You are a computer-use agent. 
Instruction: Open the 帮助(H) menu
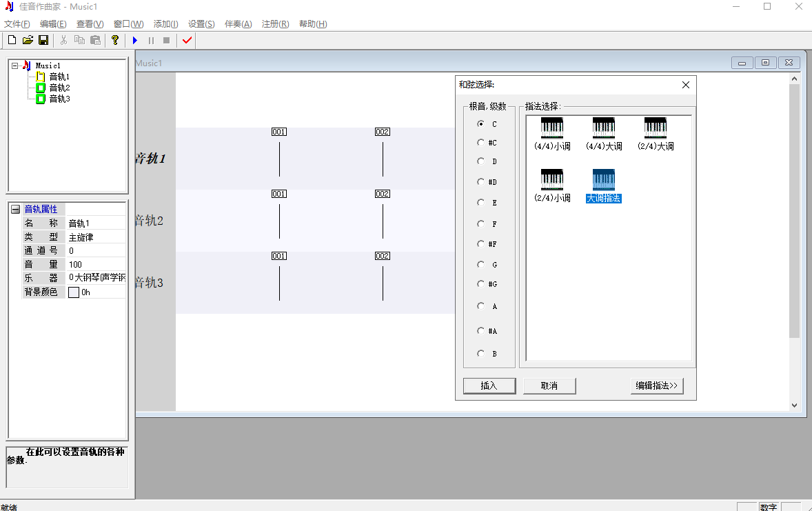(314, 24)
